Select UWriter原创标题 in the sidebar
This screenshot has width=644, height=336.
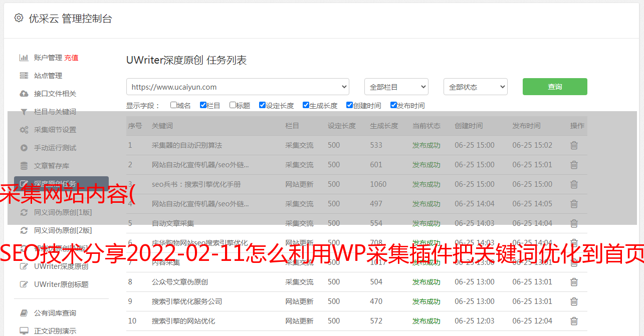point(61,284)
